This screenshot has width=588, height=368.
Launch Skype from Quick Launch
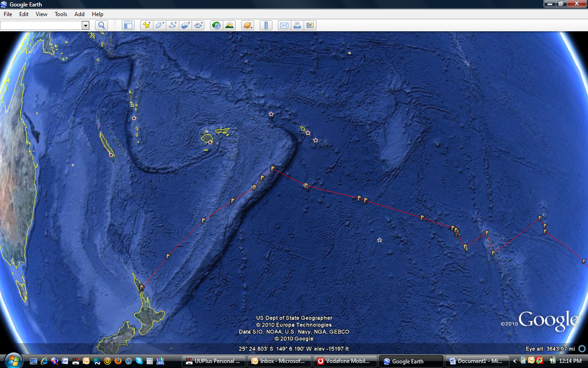pyautogui.click(x=139, y=361)
